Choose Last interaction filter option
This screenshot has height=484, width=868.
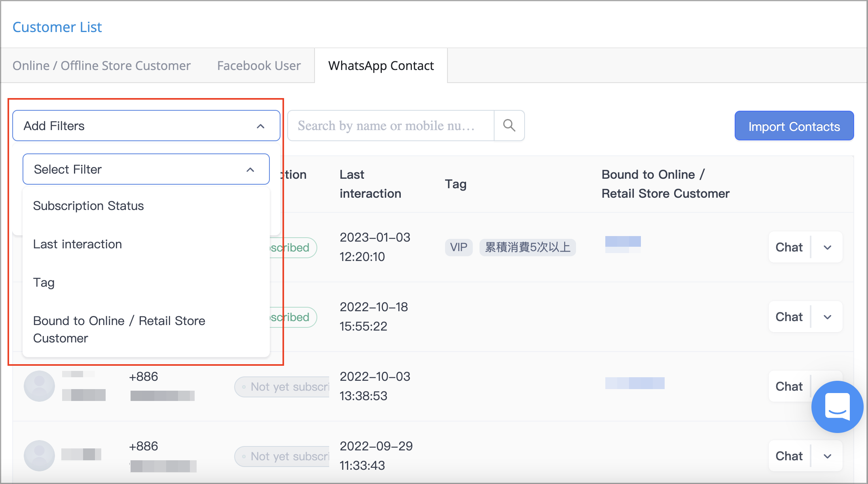tap(146, 244)
